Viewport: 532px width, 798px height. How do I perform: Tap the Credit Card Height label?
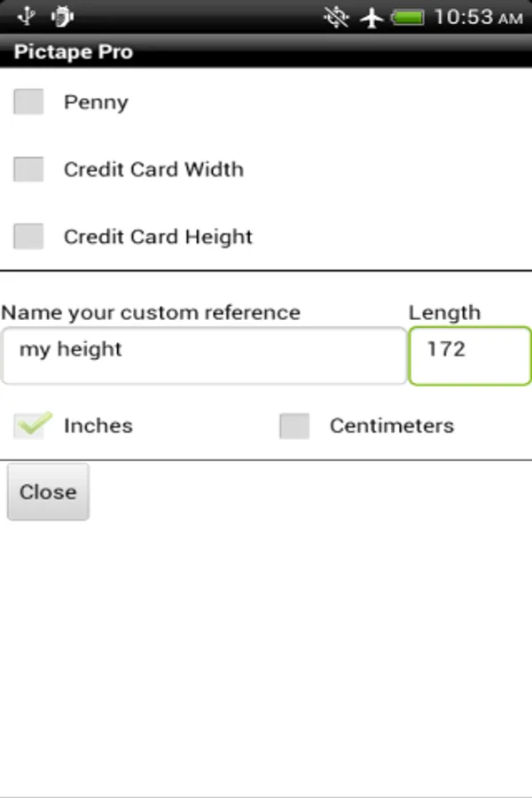click(x=158, y=237)
